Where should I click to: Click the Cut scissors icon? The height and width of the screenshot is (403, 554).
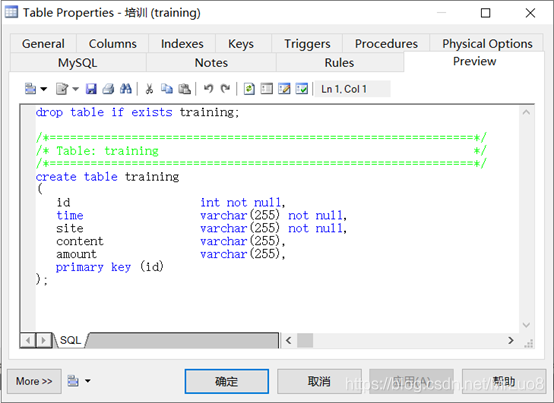tap(149, 89)
